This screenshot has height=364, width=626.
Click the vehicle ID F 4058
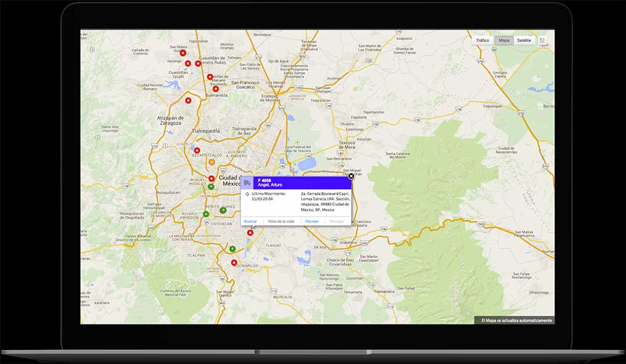265,180
